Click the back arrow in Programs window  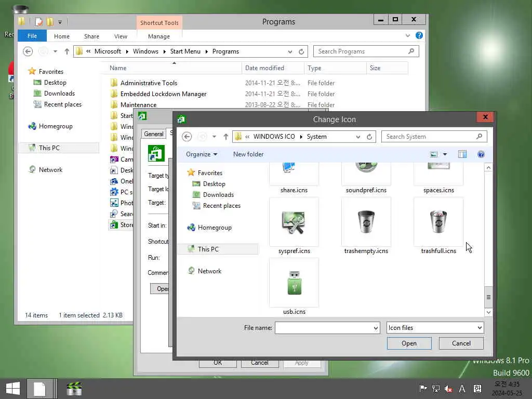(x=28, y=51)
